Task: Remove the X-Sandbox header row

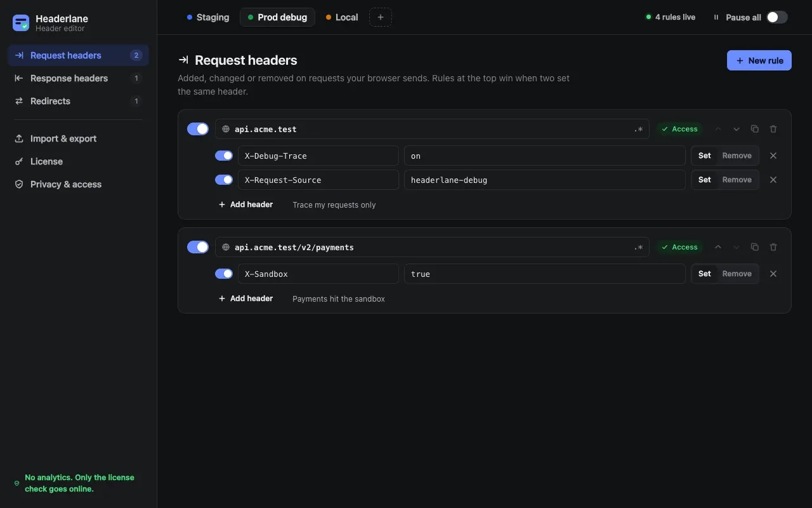Action: 773,274
